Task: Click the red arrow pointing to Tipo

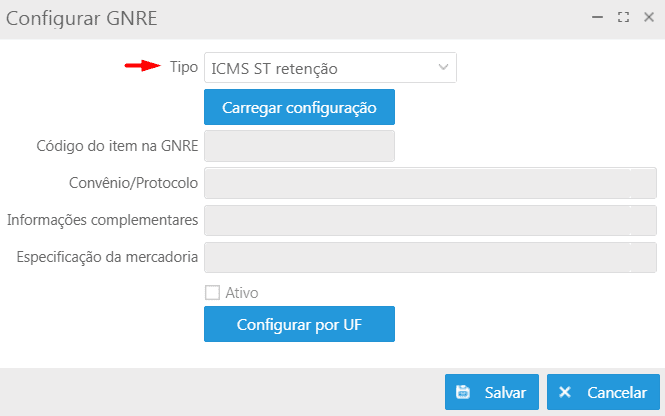Action: 142,65
